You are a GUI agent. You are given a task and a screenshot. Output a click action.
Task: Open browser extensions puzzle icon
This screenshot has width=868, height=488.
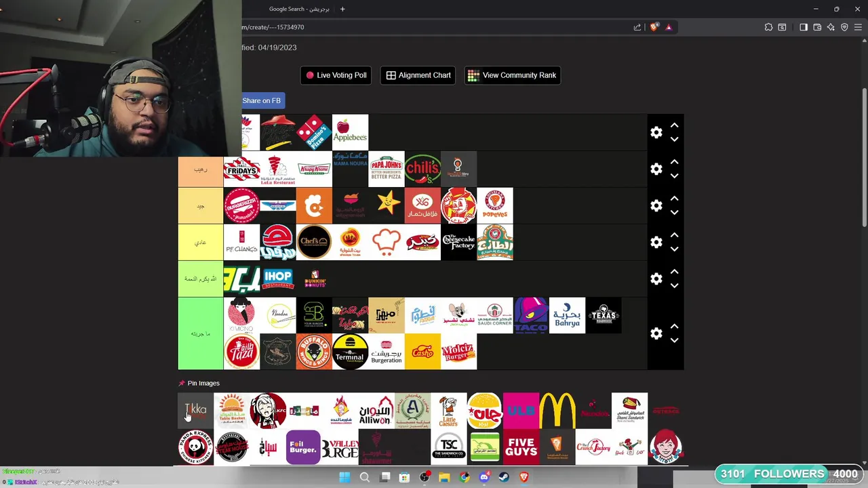pyautogui.click(x=768, y=27)
